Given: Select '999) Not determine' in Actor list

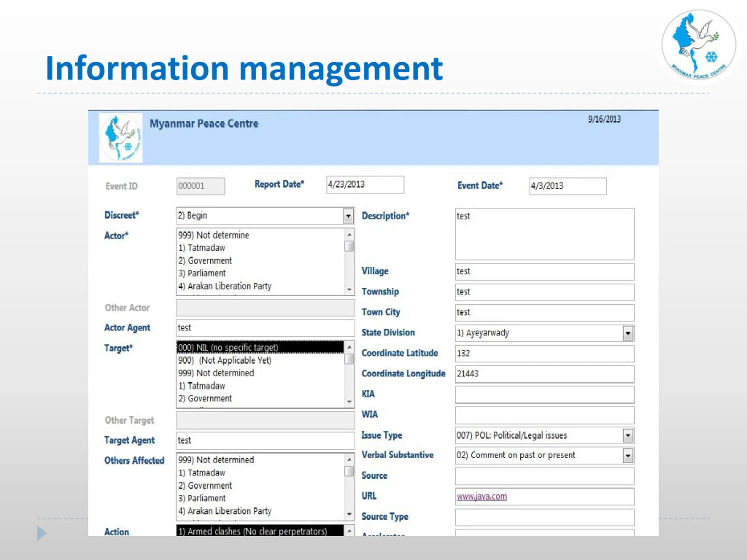Looking at the screenshot, I should click(x=260, y=235).
